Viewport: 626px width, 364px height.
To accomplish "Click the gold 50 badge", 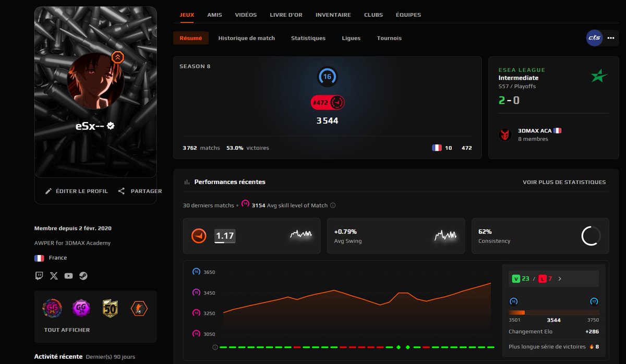I will tap(110, 309).
